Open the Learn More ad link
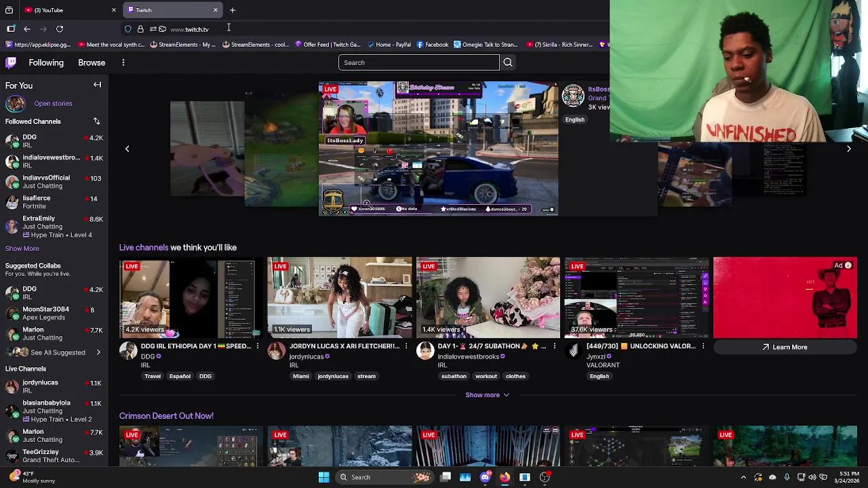The width and height of the screenshot is (868, 488). (x=785, y=347)
